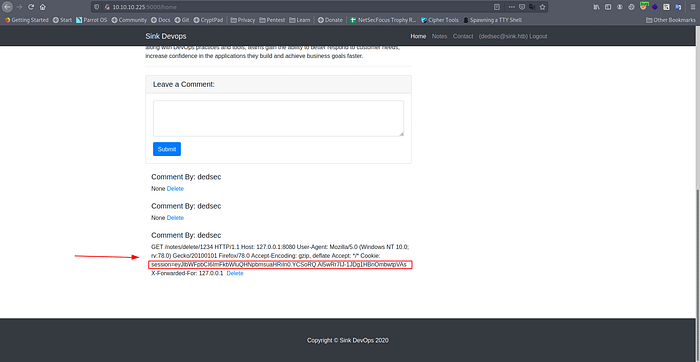
Task: Reload the current page
Action: click(31, 7)
